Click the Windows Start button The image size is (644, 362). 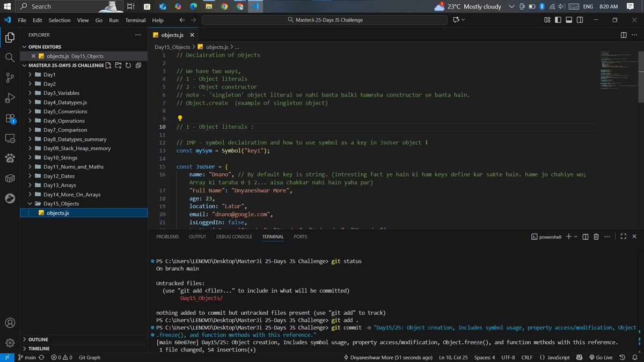pyautogui.click(x=7, y=6)
